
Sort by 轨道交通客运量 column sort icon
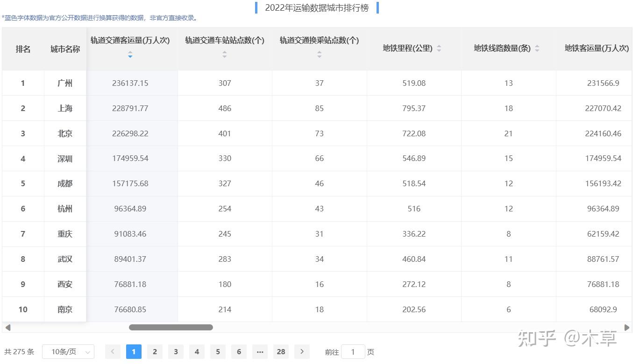coord(130,54)
